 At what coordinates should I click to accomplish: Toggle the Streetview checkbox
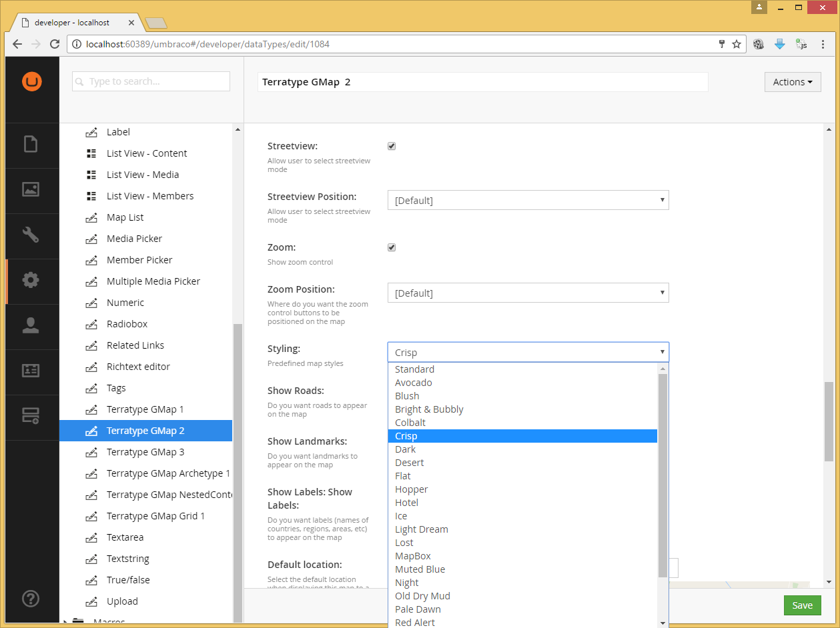click(392, 146)
